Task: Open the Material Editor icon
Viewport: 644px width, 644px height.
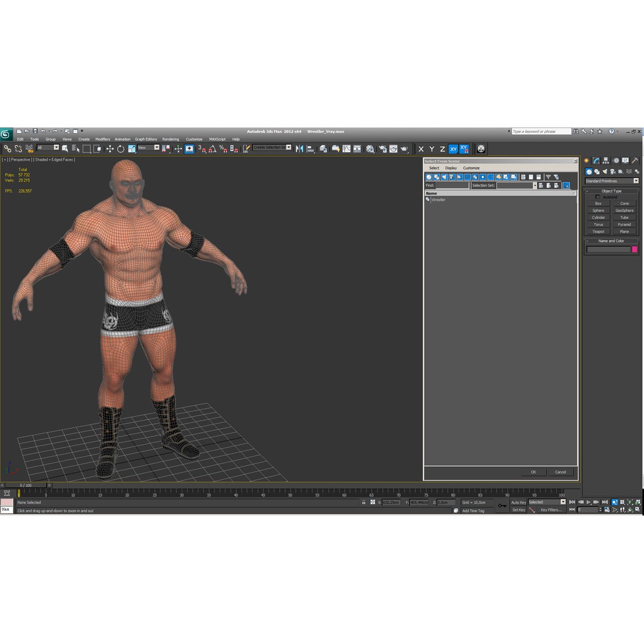Action: point(370,148)
